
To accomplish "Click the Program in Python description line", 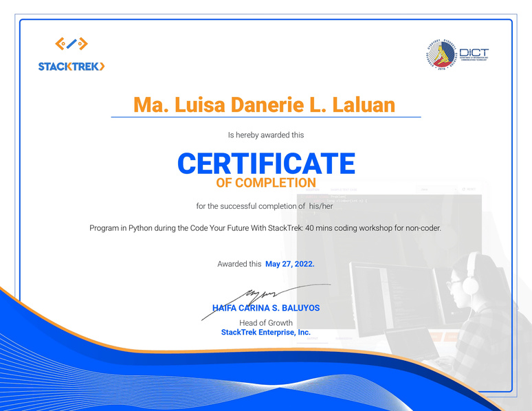I will tap(265, 228).
